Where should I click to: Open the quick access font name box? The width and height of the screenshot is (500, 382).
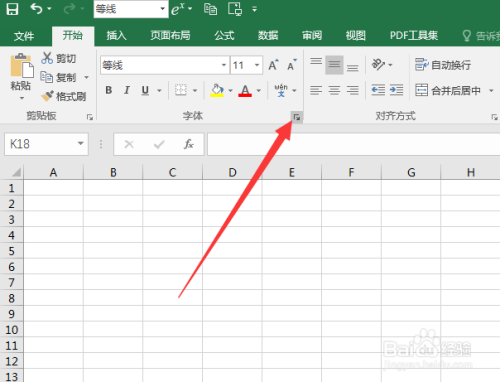point(130,9)
